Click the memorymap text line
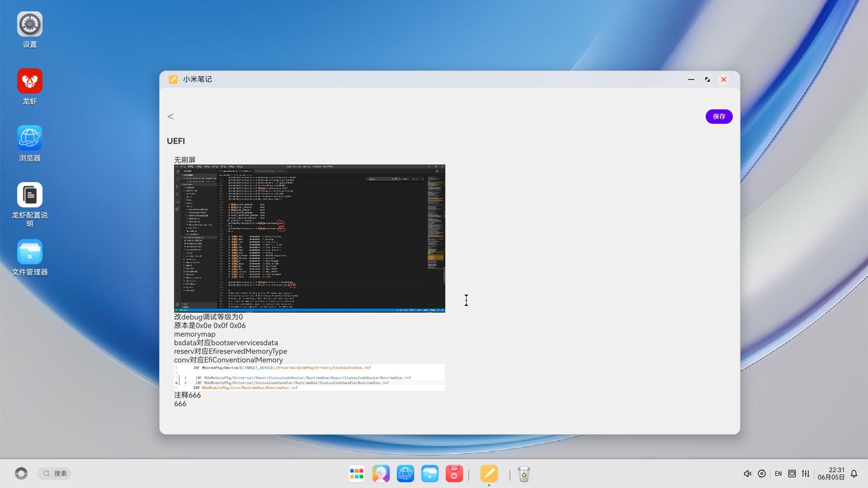This screenshot has width=868, height=488. (195, 334)
